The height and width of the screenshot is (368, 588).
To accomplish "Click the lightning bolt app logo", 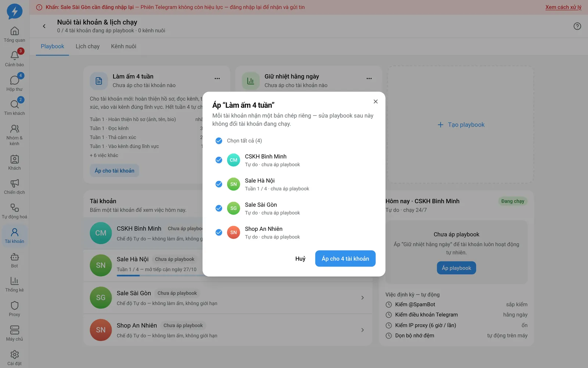I will pyautogui.click(x=15, y=11).
